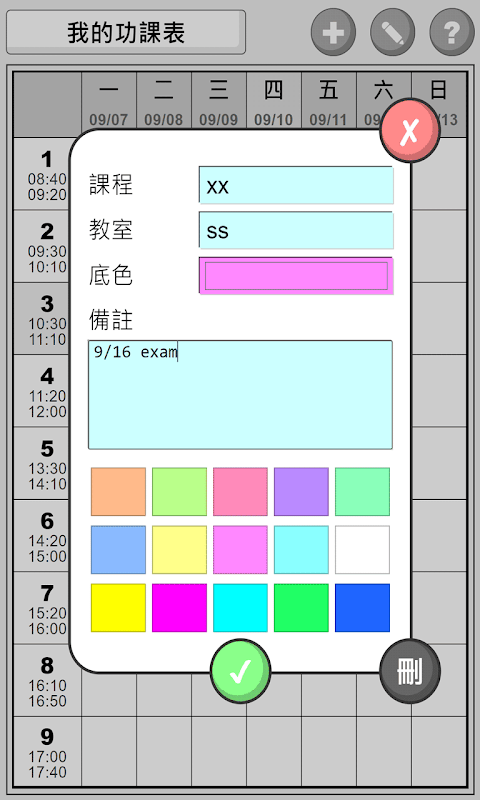
Task: Select the bright yellow color swatch
Action: [118, 608]
